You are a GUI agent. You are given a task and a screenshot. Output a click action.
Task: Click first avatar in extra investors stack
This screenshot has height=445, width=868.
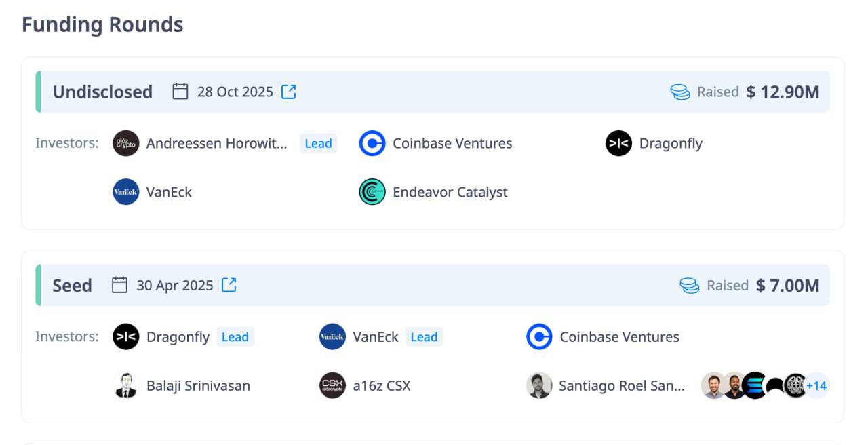coord(712,385)
